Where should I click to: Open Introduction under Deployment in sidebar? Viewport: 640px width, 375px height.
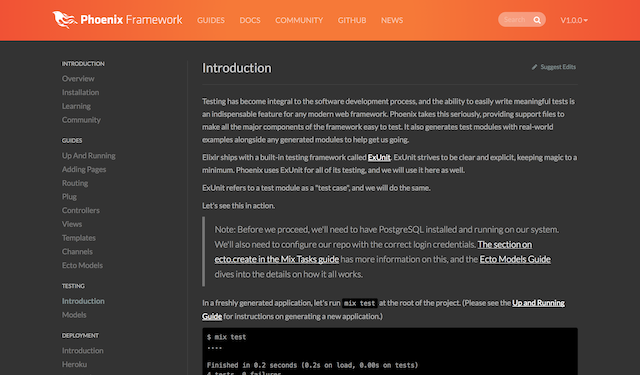(82, 351)
